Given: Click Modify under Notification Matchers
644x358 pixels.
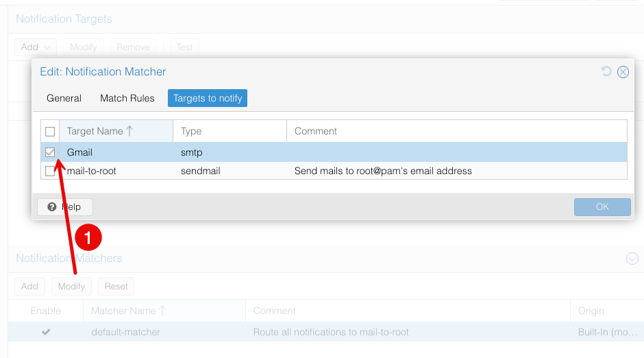Looking at the screenshot, I should tap(71, 286).
